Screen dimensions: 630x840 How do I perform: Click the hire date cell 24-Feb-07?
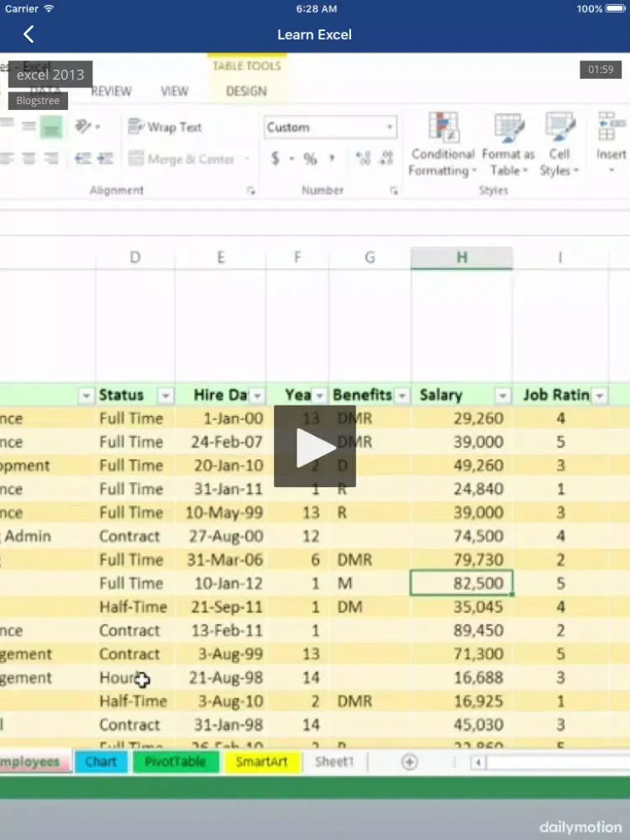220,442
